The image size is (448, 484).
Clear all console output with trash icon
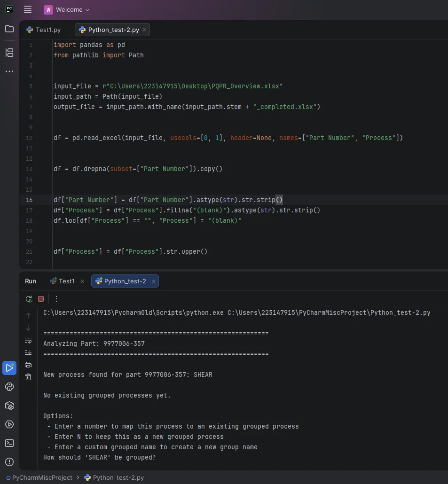[28, 377]
